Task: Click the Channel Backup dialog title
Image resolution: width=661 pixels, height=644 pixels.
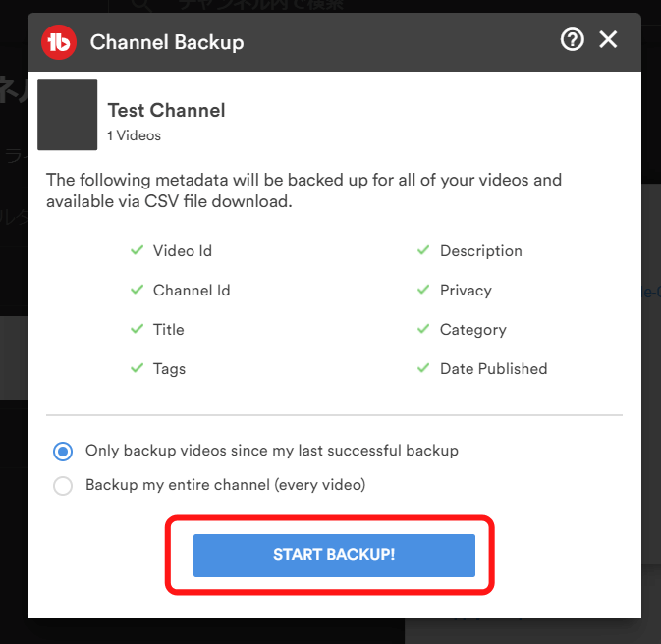Action: (x=167, y=42)
